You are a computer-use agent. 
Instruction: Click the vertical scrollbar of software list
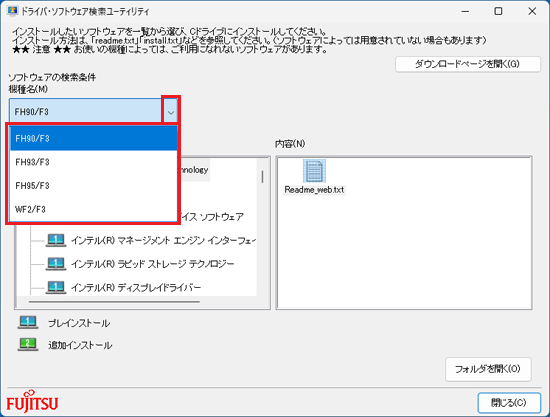[262, 176]
